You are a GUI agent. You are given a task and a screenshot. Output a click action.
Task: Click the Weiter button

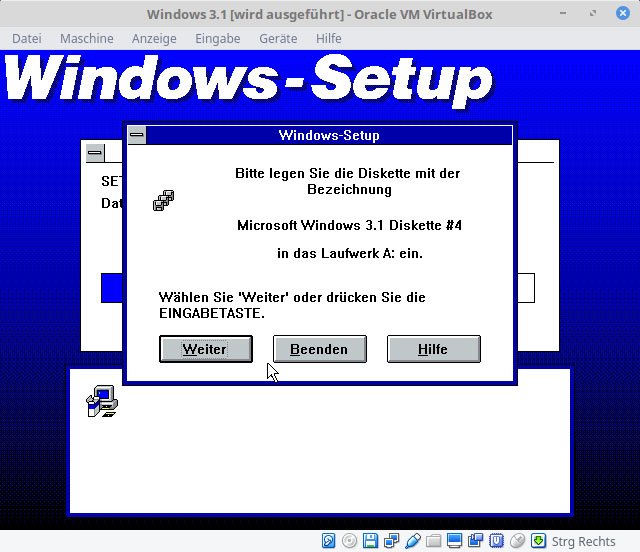pos(206,349)
